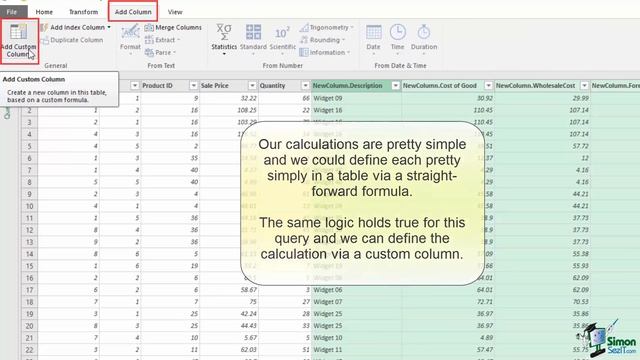
Task: Open the Scientific number operations
Action: pos(282,39)
